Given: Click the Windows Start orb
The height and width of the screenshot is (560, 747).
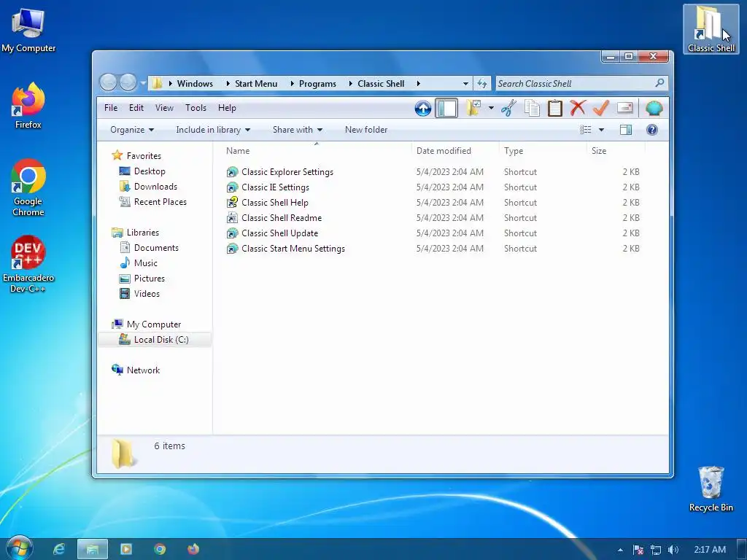Looking at the screenshot, I should pos(18,548).
